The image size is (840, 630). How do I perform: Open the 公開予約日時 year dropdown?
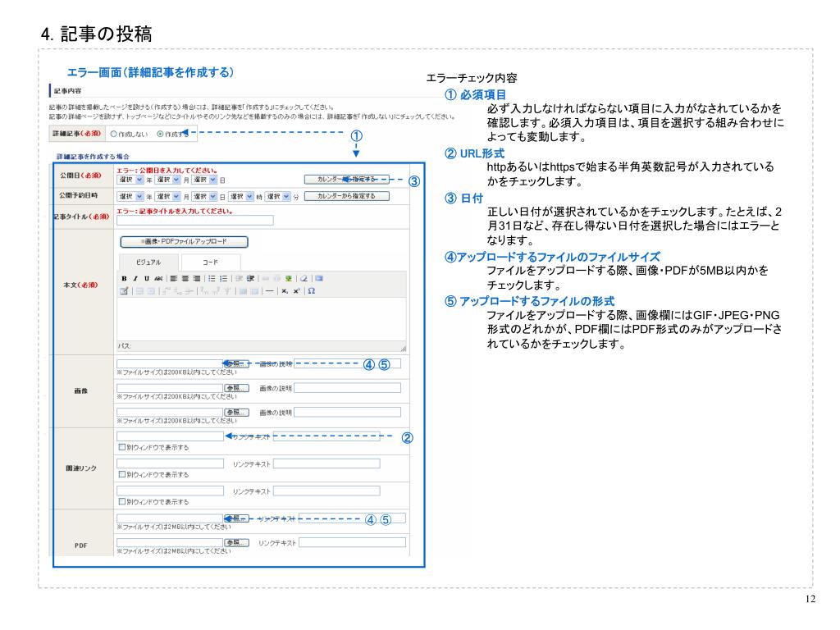click(130, 197)
